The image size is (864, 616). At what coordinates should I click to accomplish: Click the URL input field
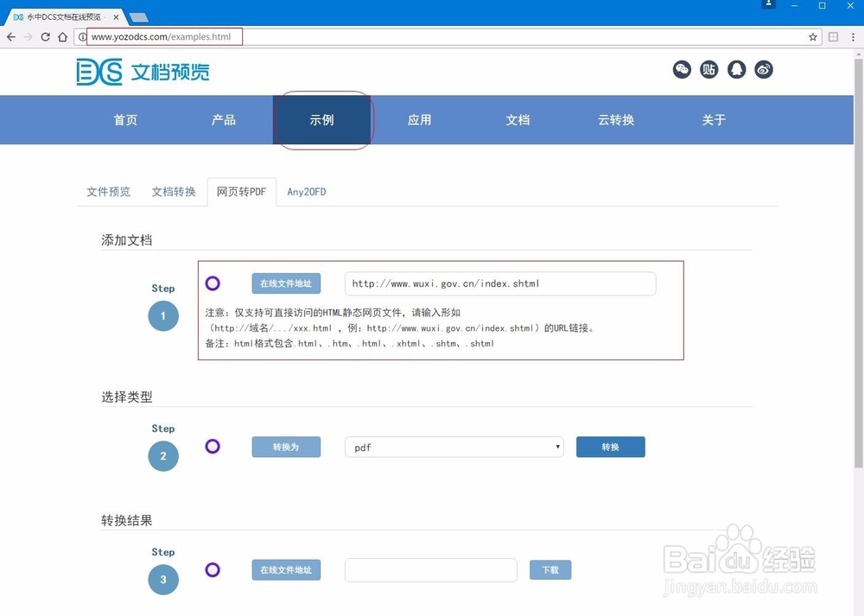501,283
